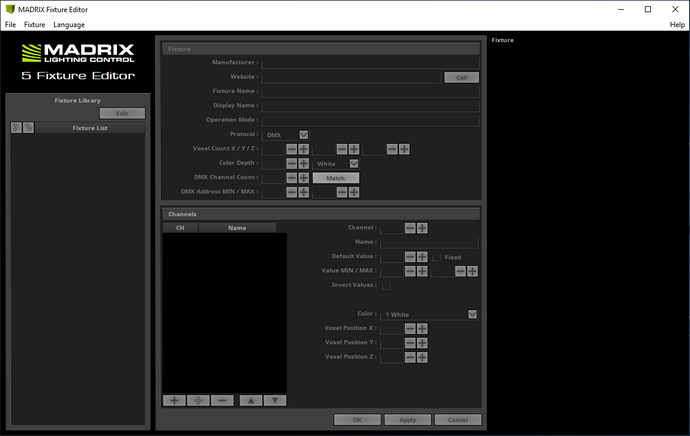Click the first icon left of Fixture List header
Screen dimensions: 690x436
point(16,128)
